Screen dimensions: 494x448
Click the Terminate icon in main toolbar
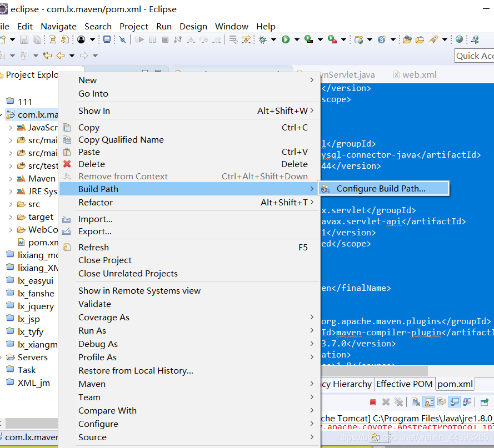pos(165,39)
